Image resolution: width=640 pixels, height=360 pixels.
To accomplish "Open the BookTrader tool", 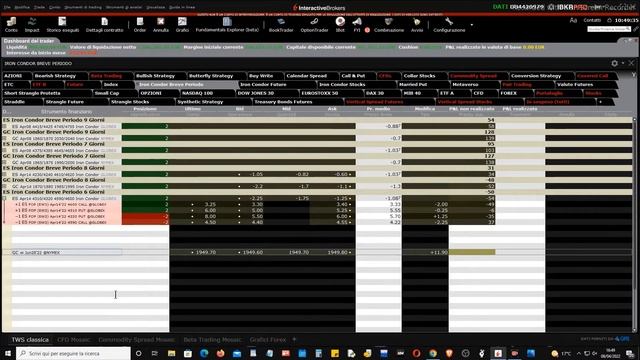I will (x=281, y=24).
